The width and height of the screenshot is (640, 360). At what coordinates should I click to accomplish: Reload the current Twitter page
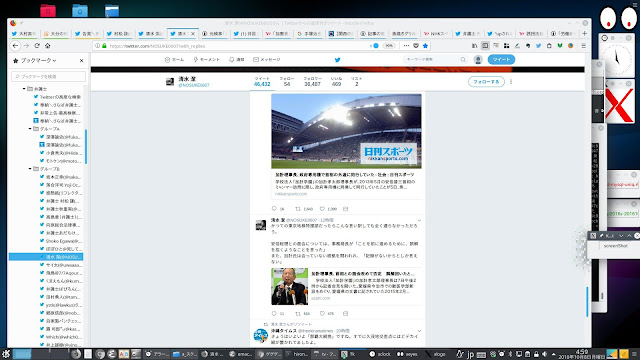tap(37, 46)
